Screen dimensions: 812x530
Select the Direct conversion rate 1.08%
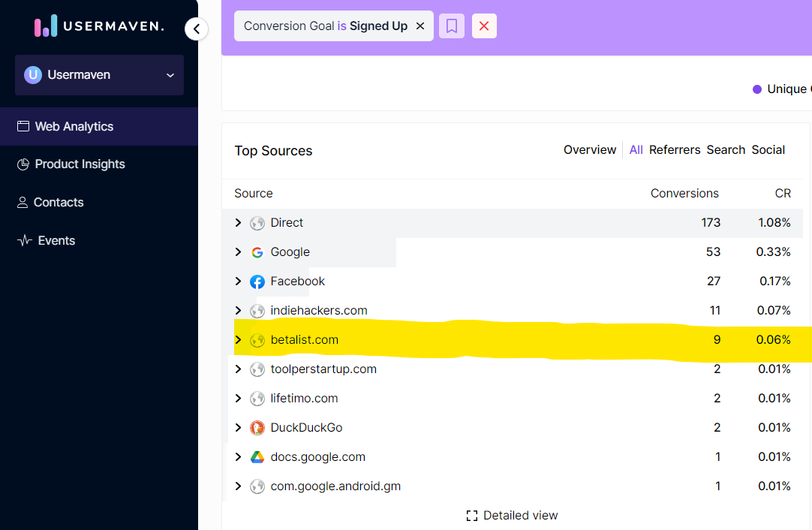click(774, 223)
